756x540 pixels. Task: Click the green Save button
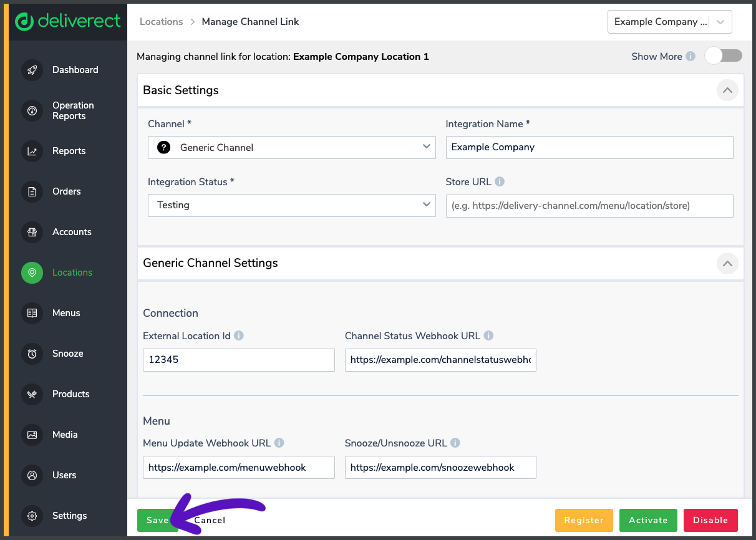[x=158, y=520]
